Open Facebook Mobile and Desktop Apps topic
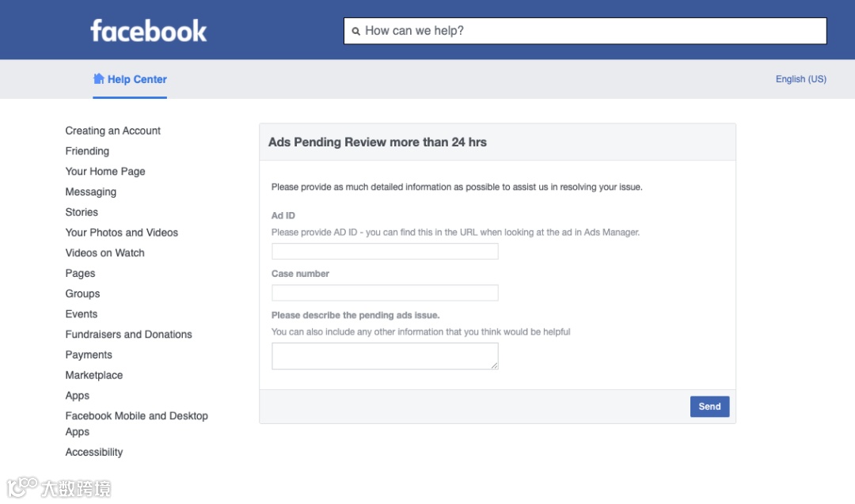 (x=137, y=424)
